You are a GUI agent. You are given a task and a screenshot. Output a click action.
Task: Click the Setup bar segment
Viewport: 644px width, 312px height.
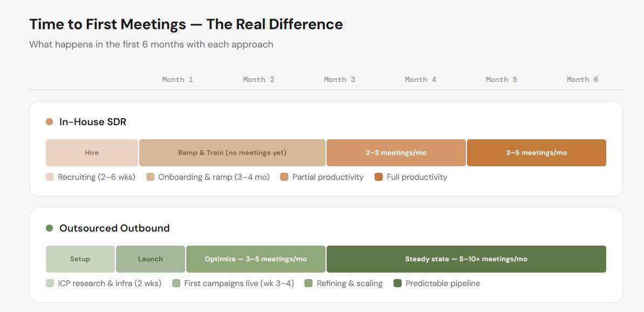pos(80,259)
